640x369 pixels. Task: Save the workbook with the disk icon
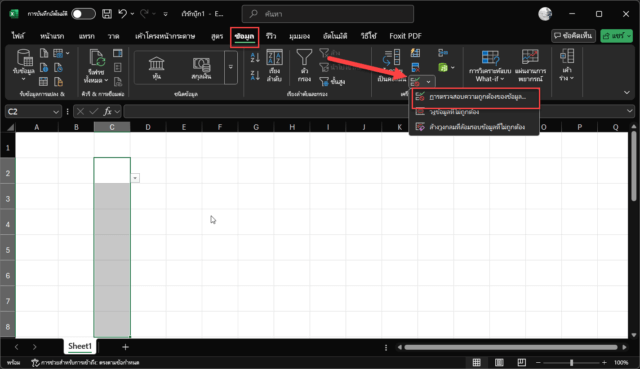(107, 14)
